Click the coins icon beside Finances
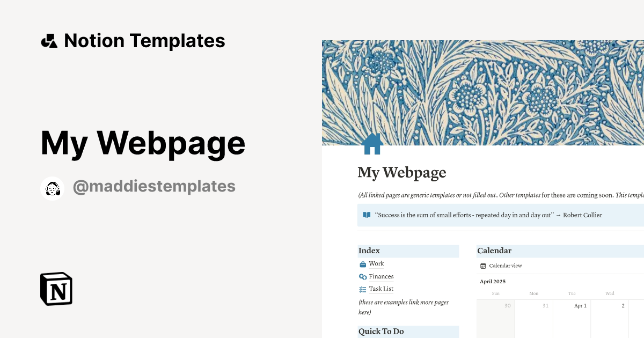This screenshot has width=644, height=338. coord(363,276)
